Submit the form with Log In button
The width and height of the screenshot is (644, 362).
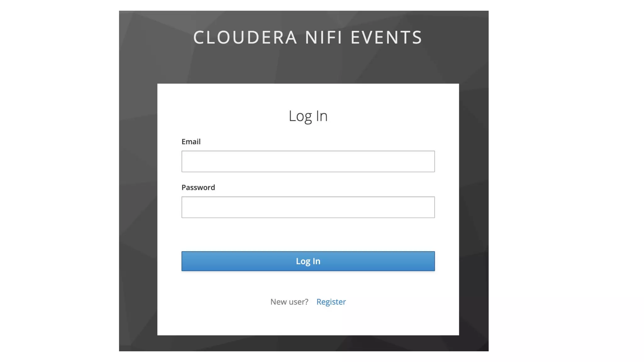pyautogui.click(x=308, y=261)
